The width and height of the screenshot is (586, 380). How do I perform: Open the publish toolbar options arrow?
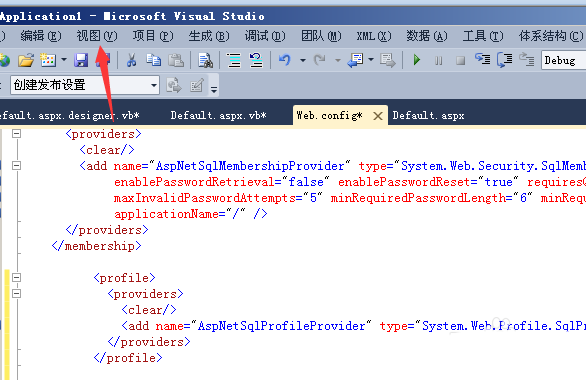pyautogui.click(x=214, y=89)
